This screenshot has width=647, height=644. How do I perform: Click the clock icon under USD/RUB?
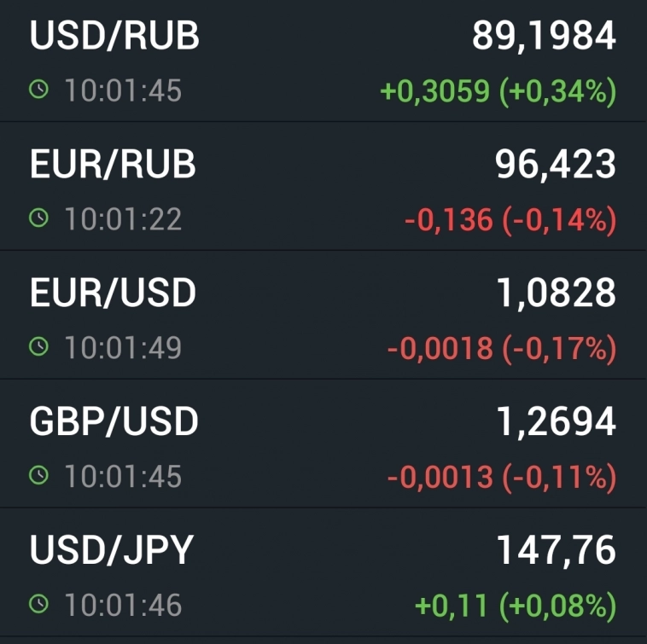click(39, 90)
